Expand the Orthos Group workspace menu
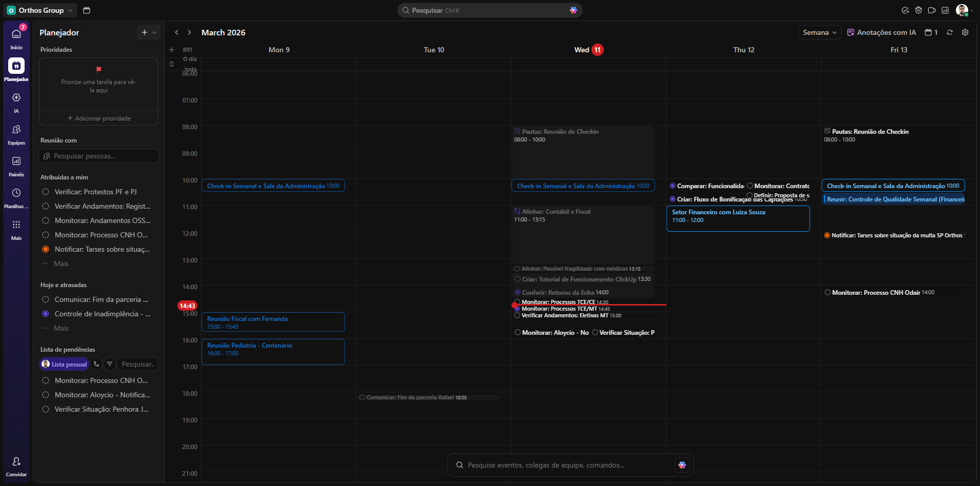The image size is (980, 486). coord(41,10)
